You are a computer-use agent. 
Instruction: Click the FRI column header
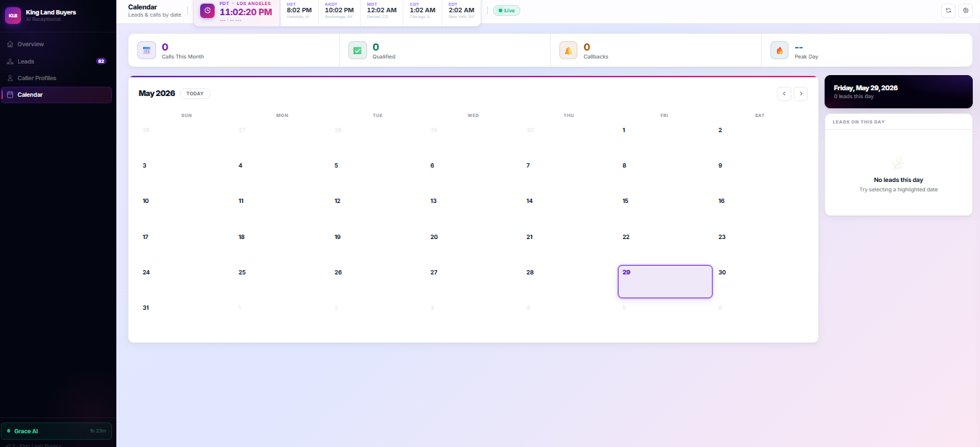[664, 116]
